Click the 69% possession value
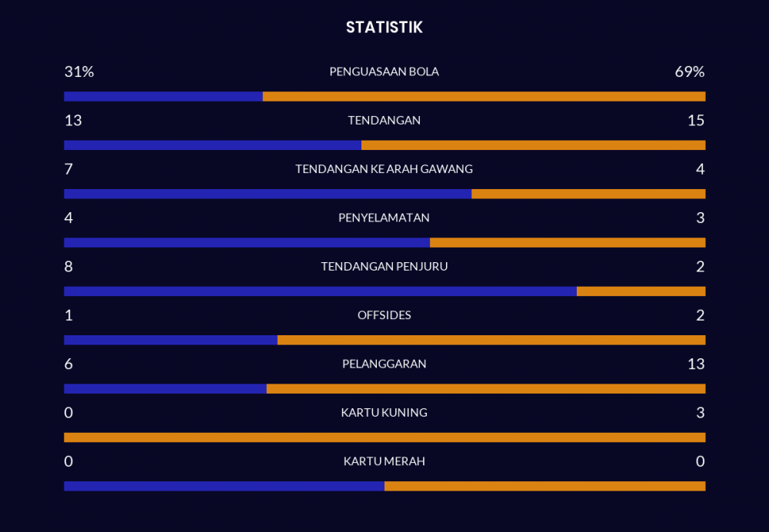The width and height of the screenshot is (769, 532). click(x=689, y=71)
